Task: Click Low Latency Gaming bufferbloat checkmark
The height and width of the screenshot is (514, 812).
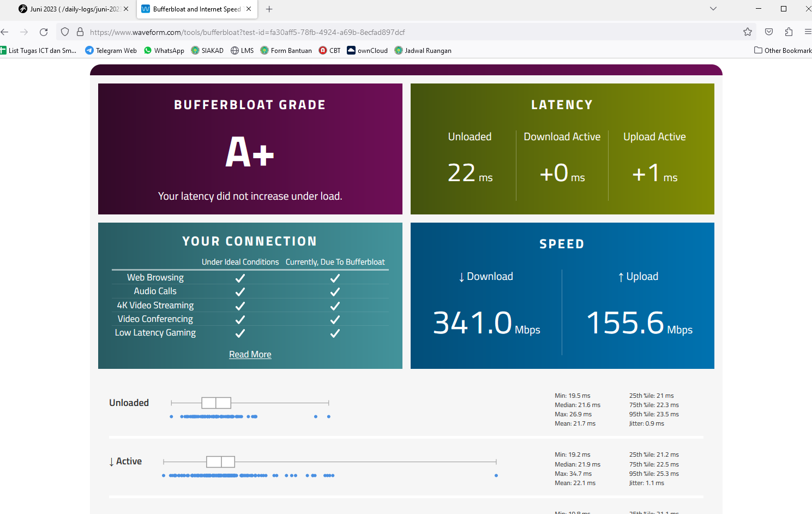Action: tap(335, 333)
